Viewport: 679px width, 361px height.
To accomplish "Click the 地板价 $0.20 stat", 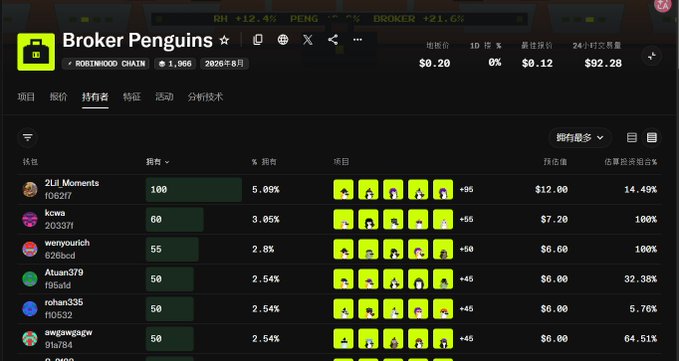I will pos(434,55).
